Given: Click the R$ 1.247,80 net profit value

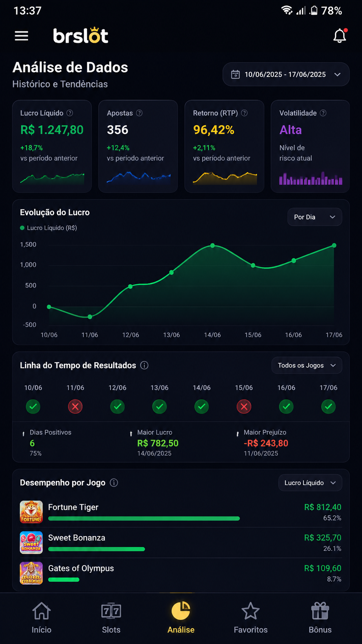Looking at the screenshot, I should point(52,130).
